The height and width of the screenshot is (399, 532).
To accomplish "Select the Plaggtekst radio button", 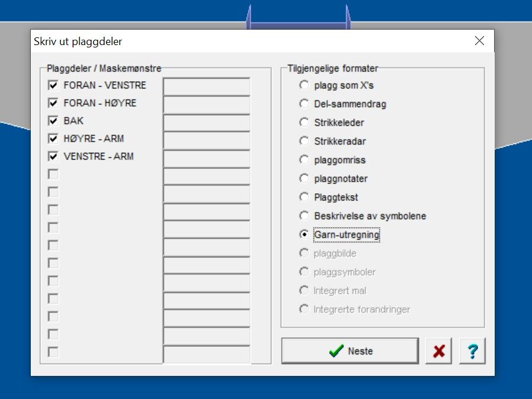I will pyautogui.click(x=304, y=197).
